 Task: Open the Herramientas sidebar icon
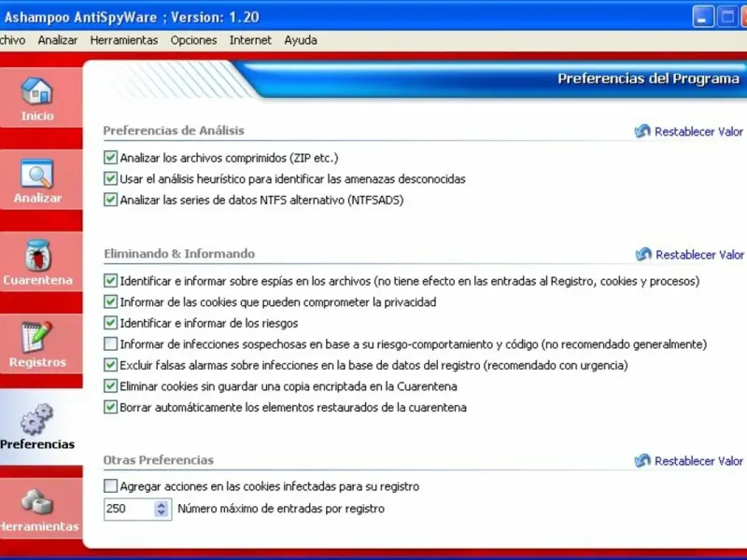(x=37, y=502)
